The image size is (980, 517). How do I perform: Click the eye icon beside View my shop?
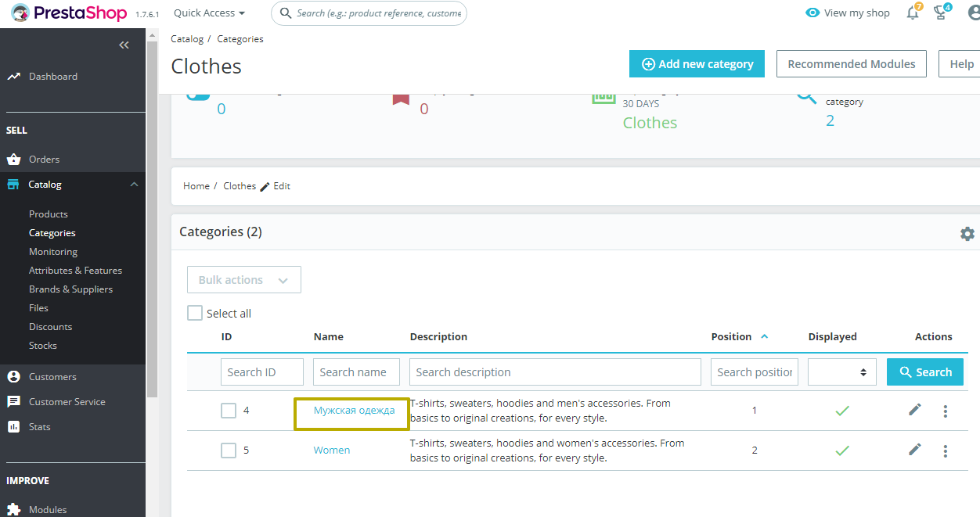pyautogui.click(x=812, y=13)
